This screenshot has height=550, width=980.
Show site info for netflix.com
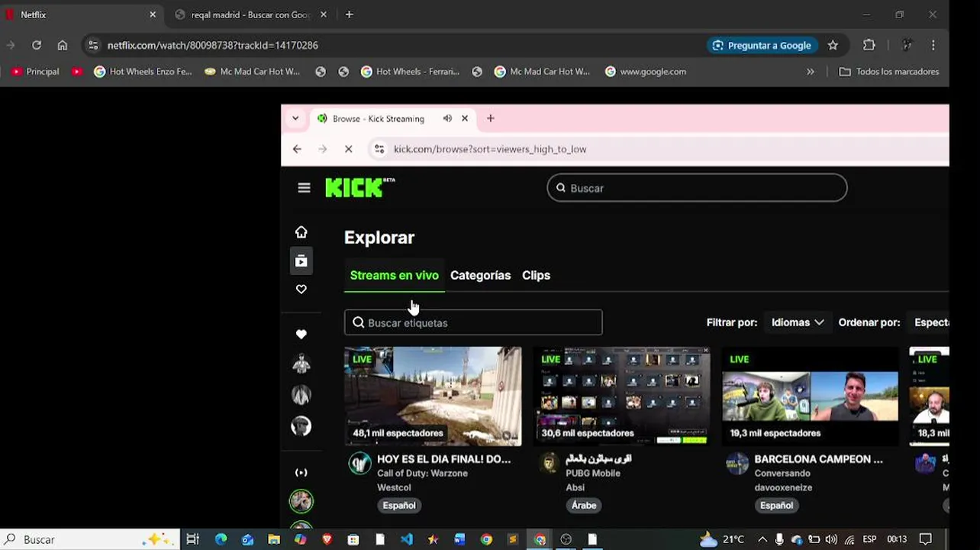pos(92,45)
